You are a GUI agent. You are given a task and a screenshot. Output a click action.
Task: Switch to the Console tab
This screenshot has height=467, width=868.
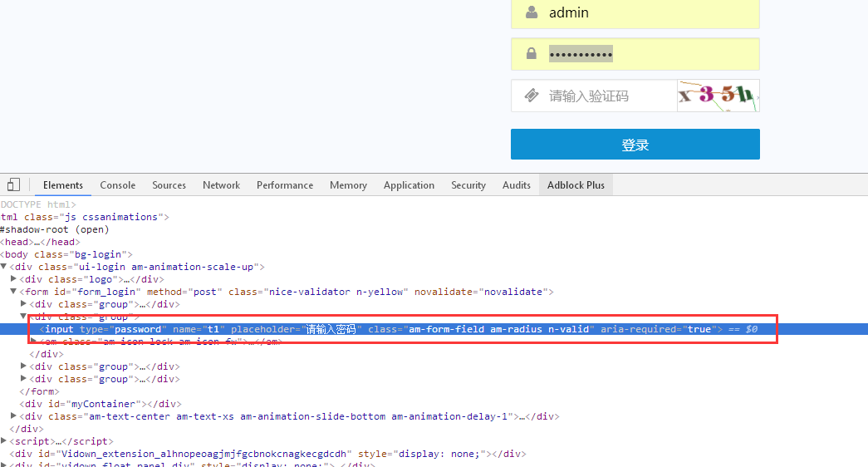click(x=117, y=185)
